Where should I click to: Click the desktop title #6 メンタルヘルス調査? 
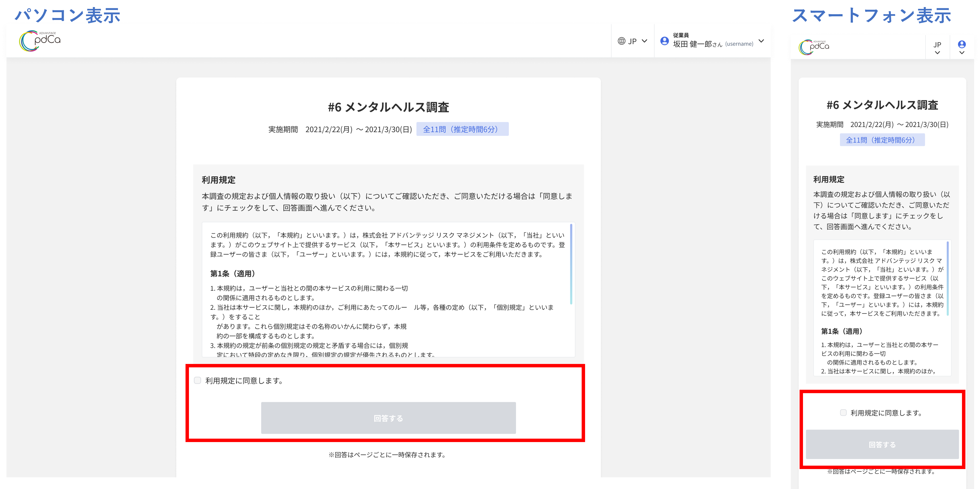[388, 107]
